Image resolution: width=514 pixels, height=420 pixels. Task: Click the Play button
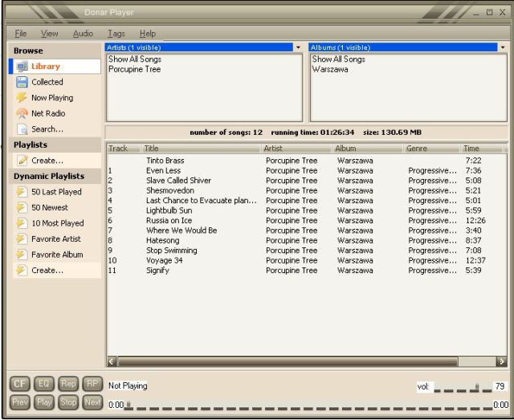44,402
